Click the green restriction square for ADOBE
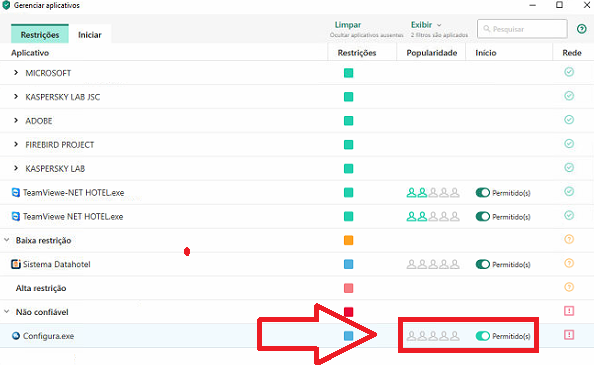The image size is (594, 365). [x=349, y=120]
